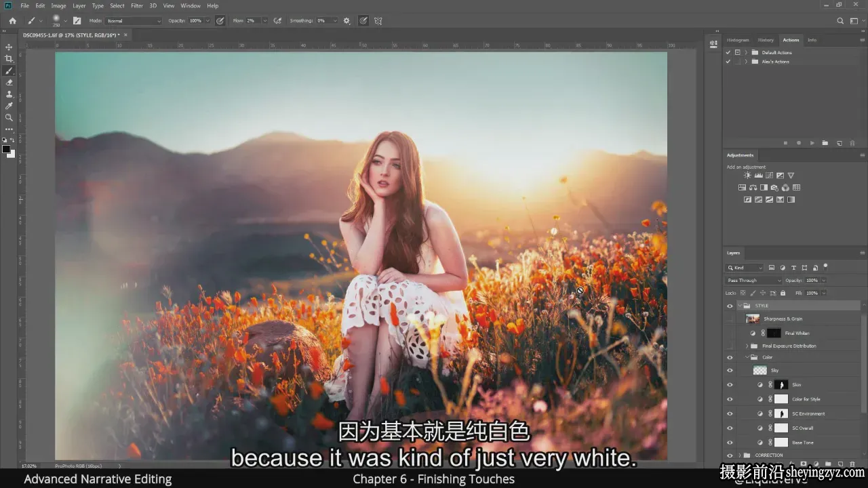Image resolution: width=868 pixels, height=488 pixels.
Task: Select the Crop tool
Action: (x=9, y=59)
